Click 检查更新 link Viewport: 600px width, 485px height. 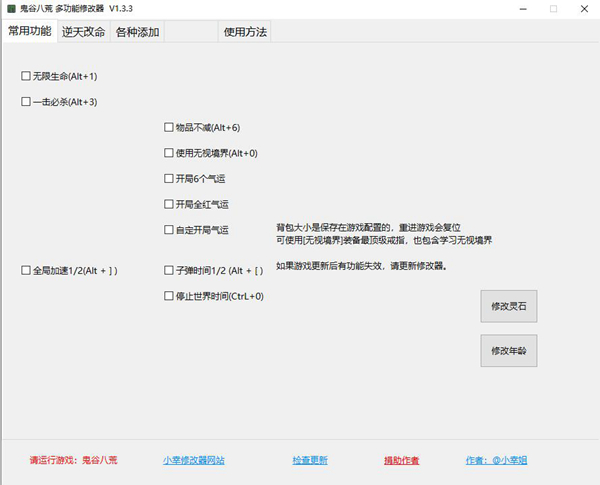(x=310, y=460)
